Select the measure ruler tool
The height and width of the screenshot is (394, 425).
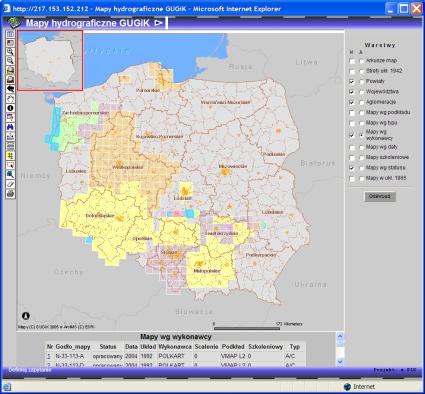[10, 184]
